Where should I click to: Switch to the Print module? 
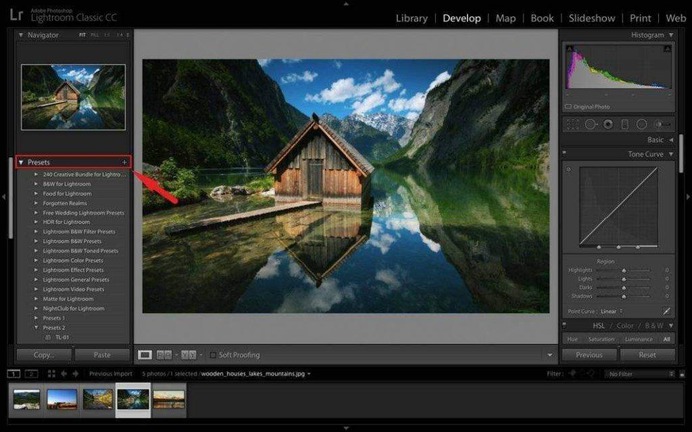[640, 18]
